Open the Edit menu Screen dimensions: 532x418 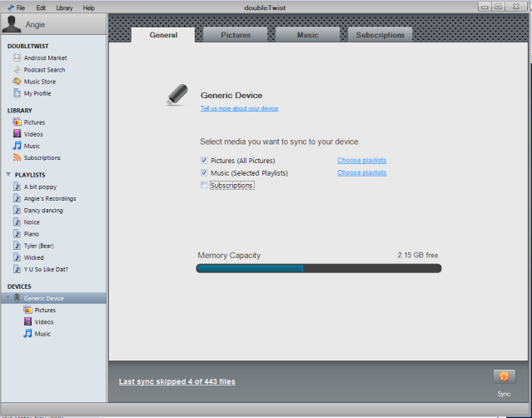(41, 7)
